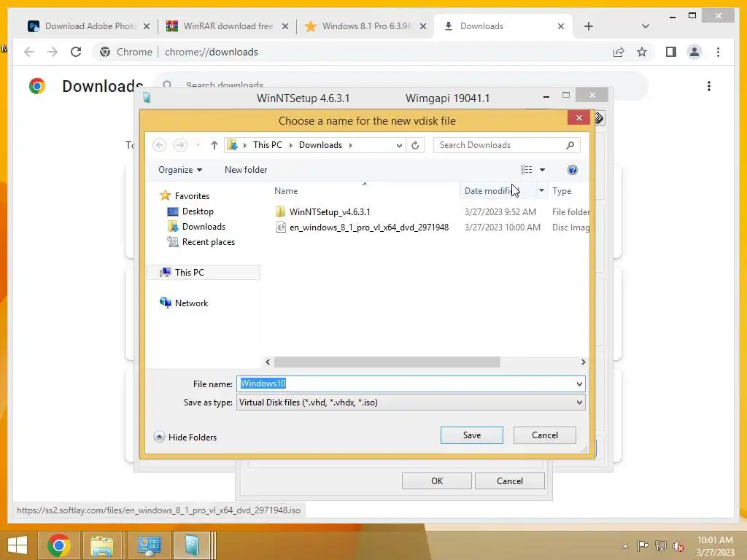This screenshot has width=747, height=560.
Task: Open recent locations dropdown arrow
Action: [x=198, y=145]
